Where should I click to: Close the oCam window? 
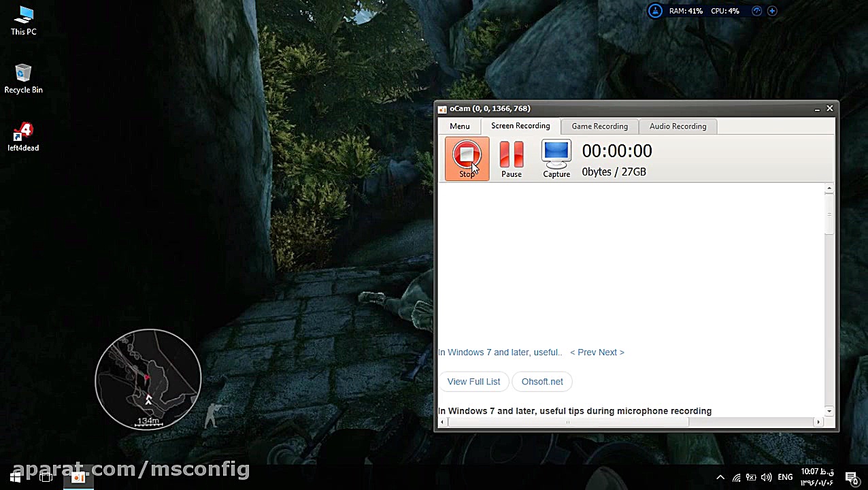pyautogui.click(x=830, y=109)
